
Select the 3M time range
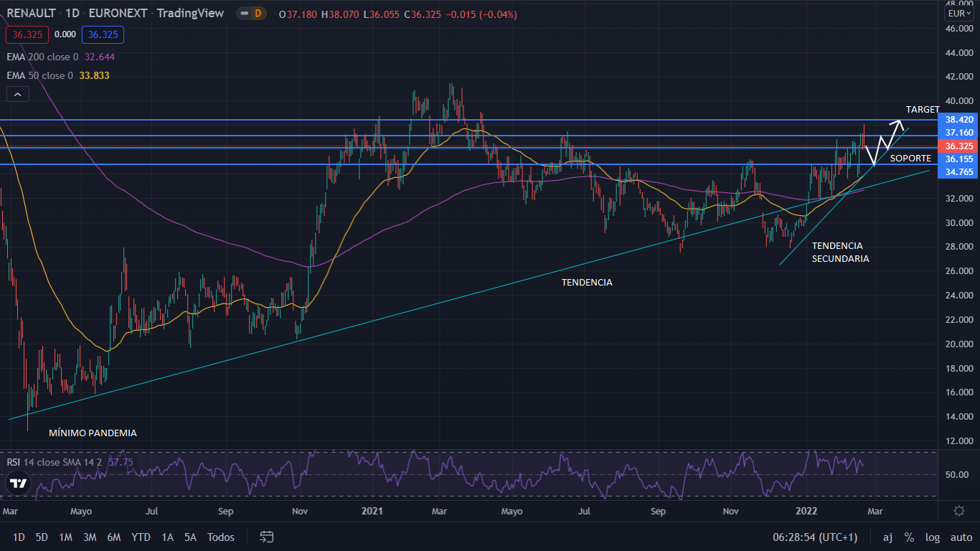pos(90,537)
